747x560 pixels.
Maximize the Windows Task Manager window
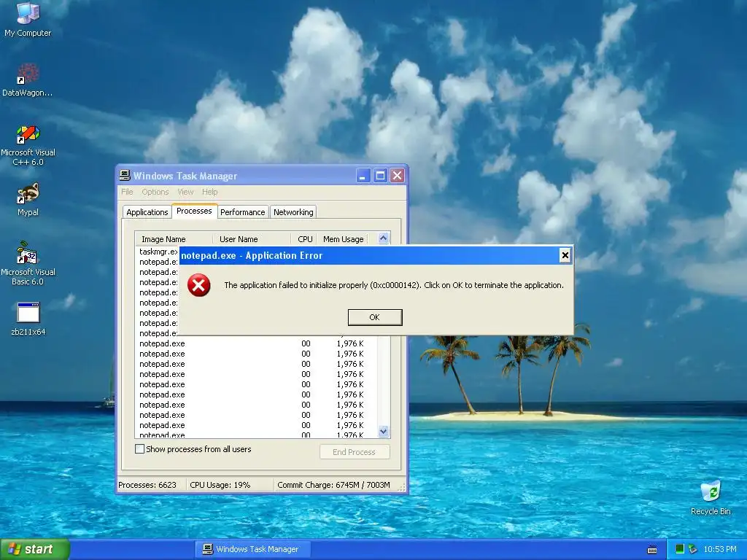click(380, 176)
